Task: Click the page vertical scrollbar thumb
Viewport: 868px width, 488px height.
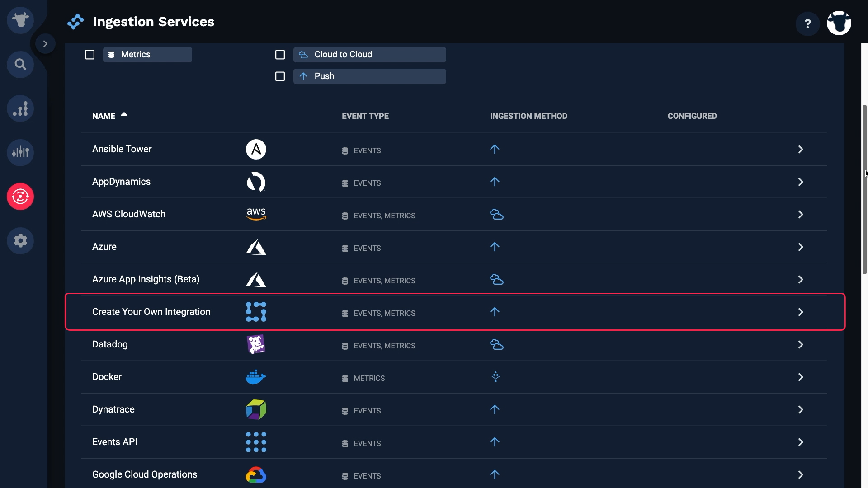Action: [865, 189]
